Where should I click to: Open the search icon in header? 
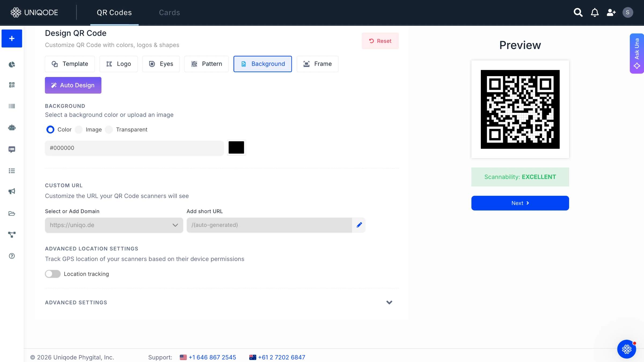point(578,12)
